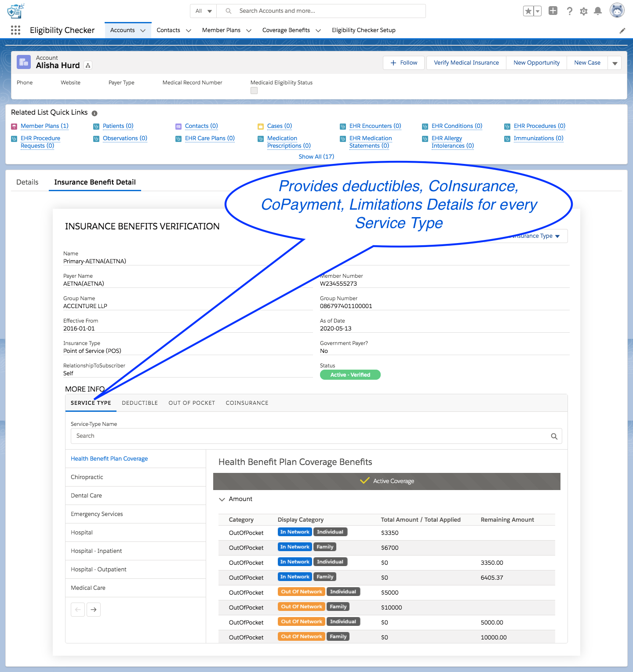Open help with the question mark icon
Viewport: 633px width, 672px height.
(569, 11)
